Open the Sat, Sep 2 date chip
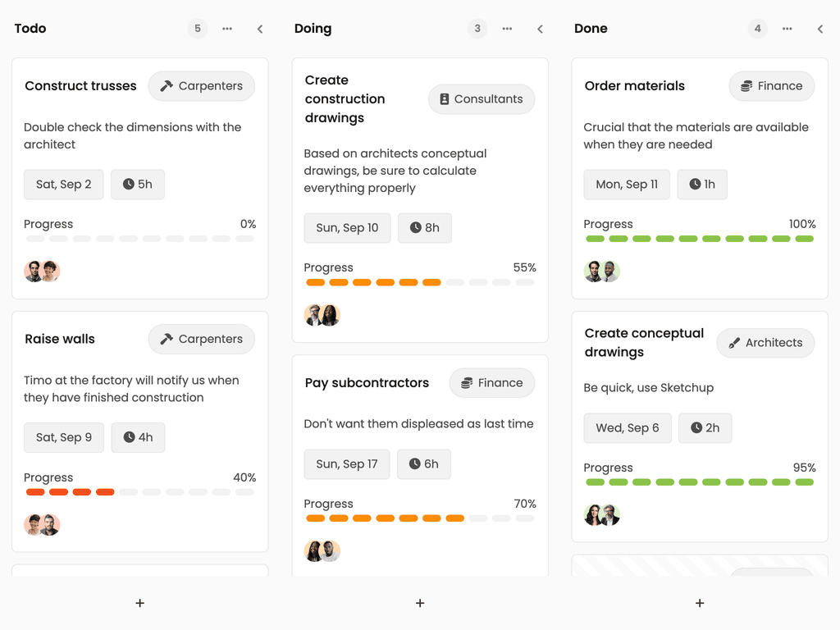 click(64, 185)
